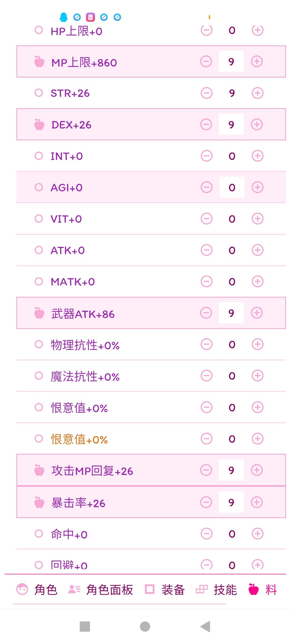
Task: Decrease the 武器ATK+86 level with minus
Action: [x=206, y=313]
